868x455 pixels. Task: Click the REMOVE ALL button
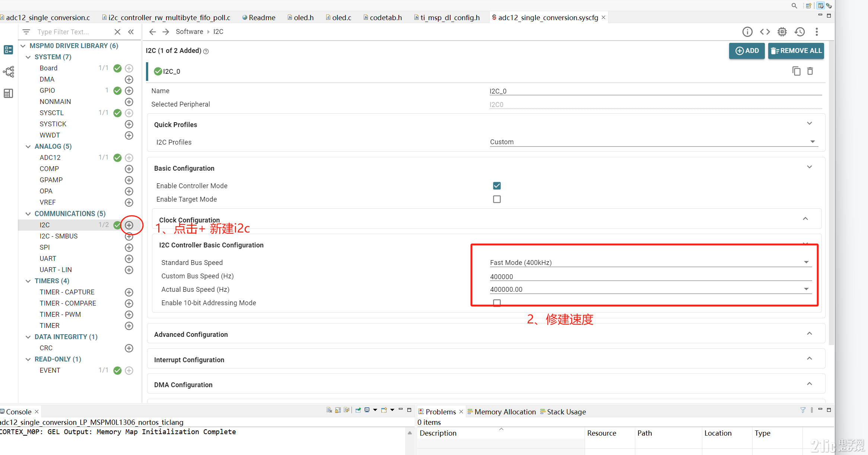point(796,51)
